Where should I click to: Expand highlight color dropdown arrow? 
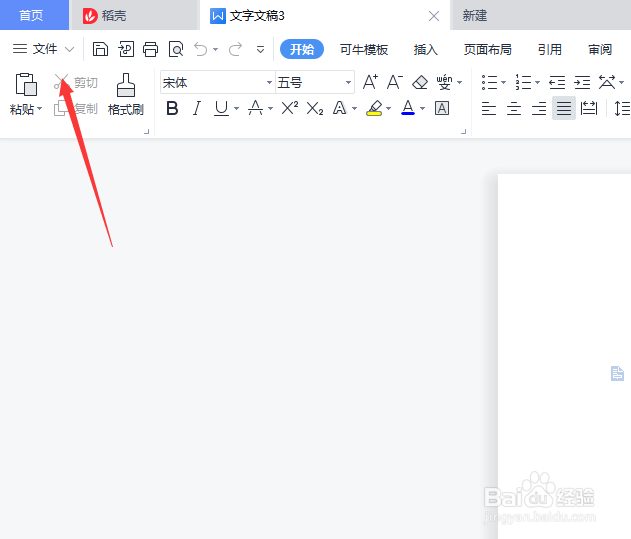[x=388, y=109]
